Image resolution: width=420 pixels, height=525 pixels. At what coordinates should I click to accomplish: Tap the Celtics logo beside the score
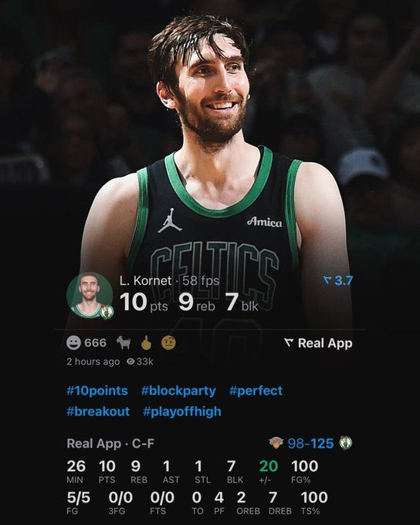point(345,443)
